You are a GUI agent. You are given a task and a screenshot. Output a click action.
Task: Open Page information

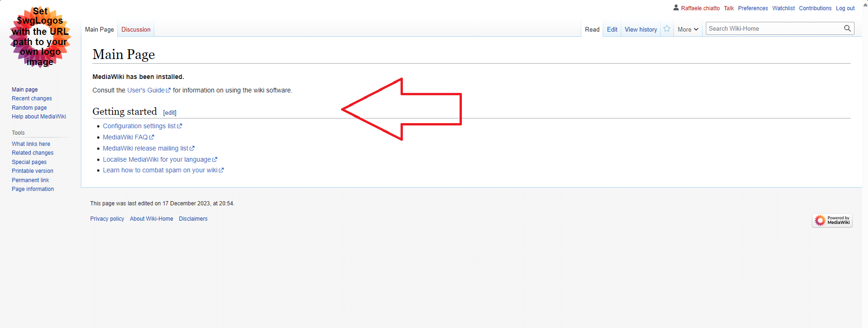33,189
